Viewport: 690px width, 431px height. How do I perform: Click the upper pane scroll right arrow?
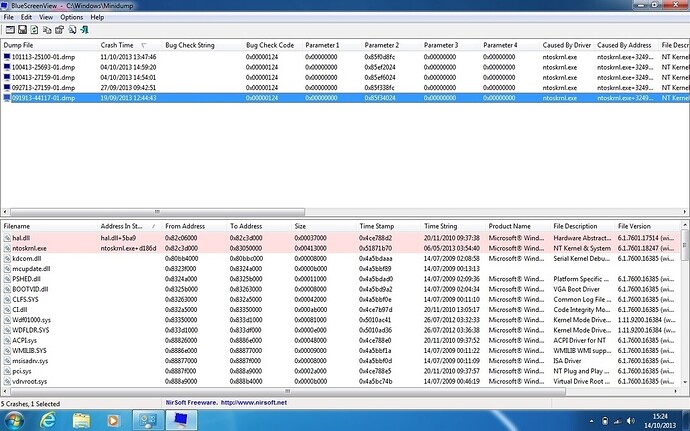(x=685, y=212)
